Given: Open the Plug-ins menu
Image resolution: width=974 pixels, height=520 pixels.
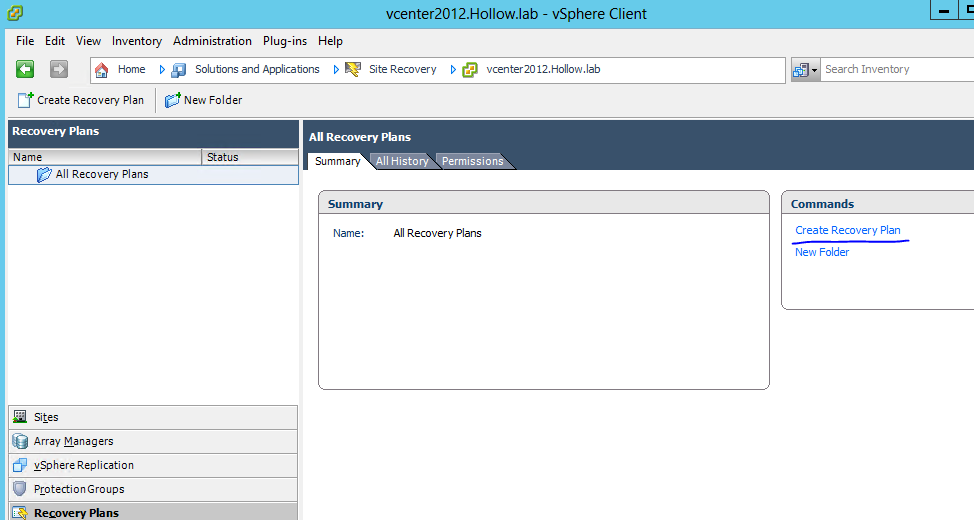Looking at the screenshot, I should click(x=285, y=41).
